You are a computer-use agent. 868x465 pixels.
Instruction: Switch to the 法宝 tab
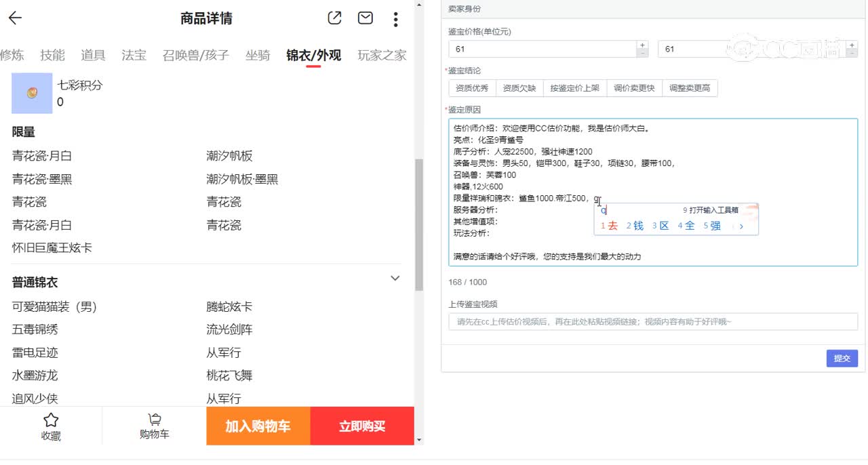coord(133,55)
